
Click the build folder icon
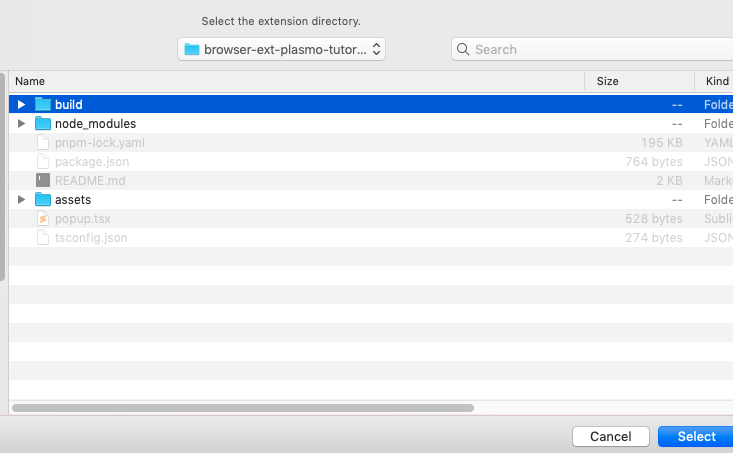pos(43,104)
